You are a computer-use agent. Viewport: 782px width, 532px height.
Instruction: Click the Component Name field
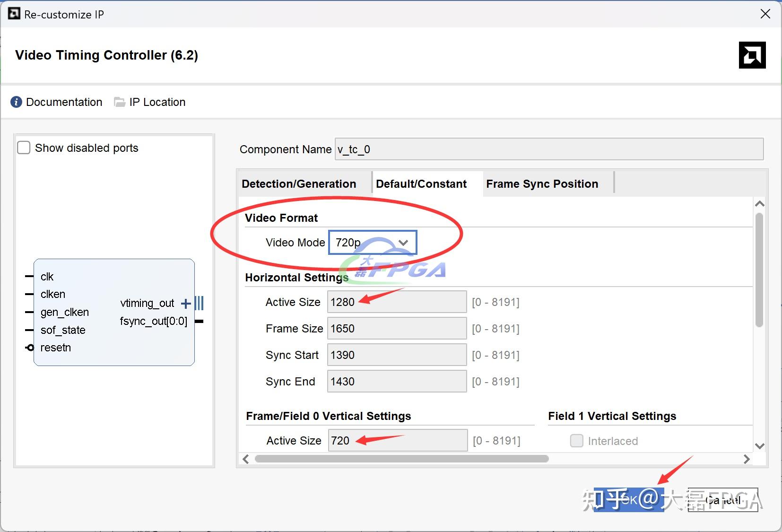[548, 149]
